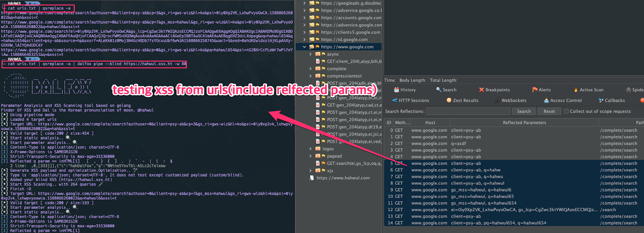Switch to the Alerts tab
Viewport: 644px width, 233px height.
(x=541, y=90)
